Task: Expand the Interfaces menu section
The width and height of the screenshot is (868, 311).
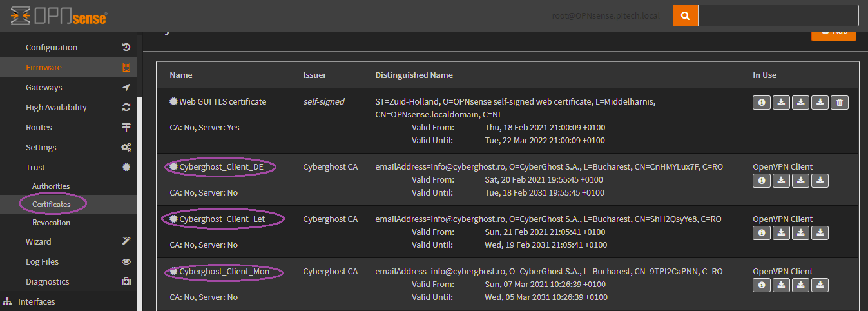Action: pyautogui.click(x=36, y=301)
